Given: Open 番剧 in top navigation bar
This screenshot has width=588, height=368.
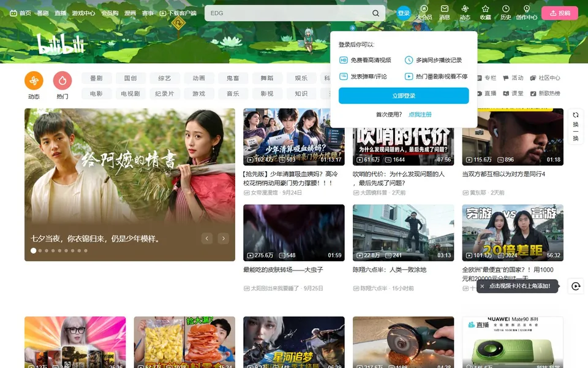Looking at the screenshot, I should pyautogui.click(x=43, y=13).
